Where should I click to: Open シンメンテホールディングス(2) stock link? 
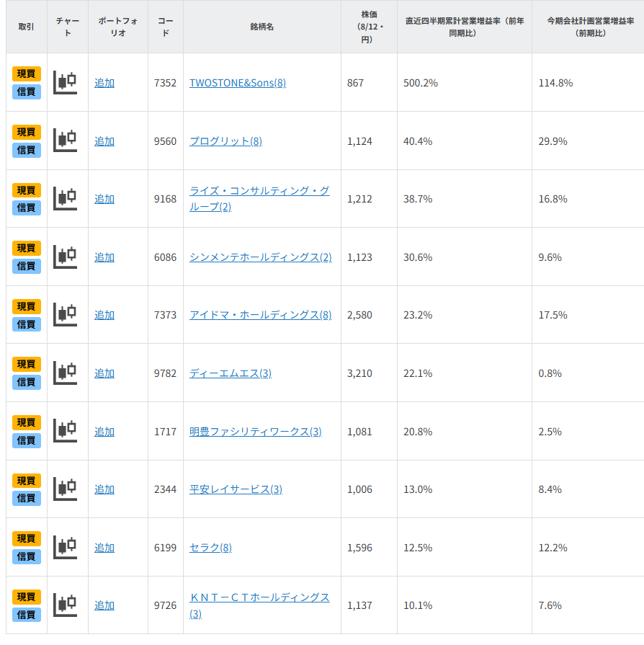(x=260, y=257)
